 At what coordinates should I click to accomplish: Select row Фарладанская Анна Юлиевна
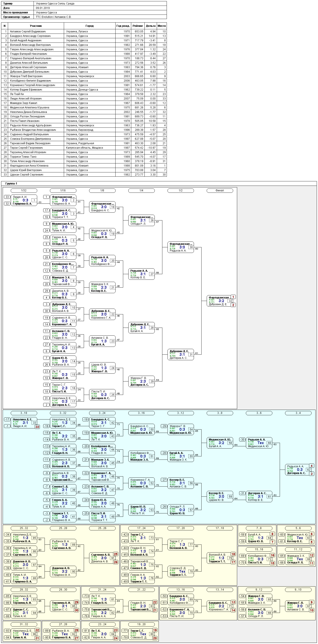coord(84,166)
